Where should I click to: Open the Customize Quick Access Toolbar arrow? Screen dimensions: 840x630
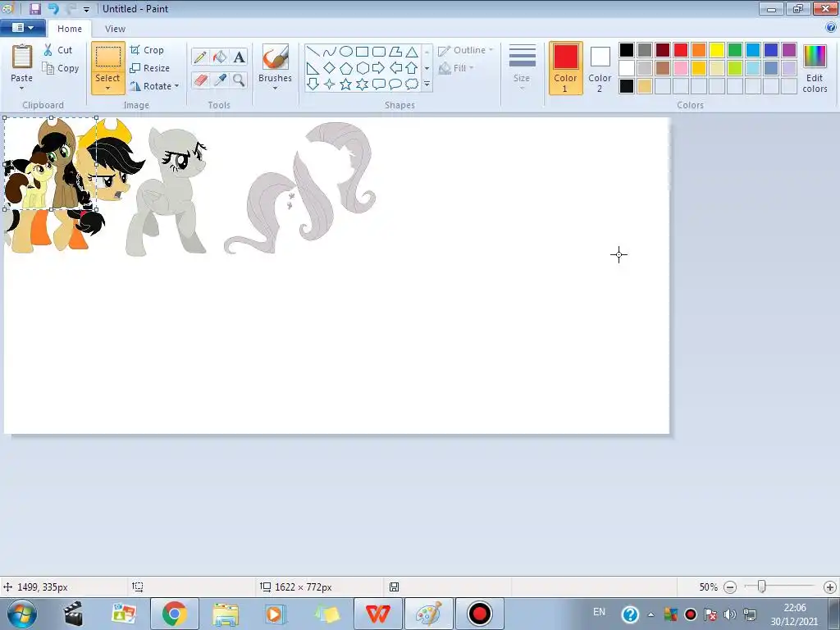click(86, 9)
